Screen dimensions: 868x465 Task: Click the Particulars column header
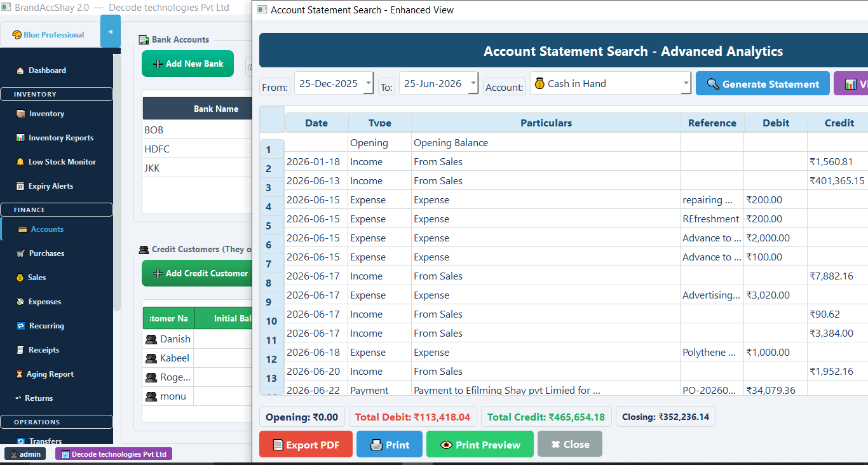coord(546,123)
